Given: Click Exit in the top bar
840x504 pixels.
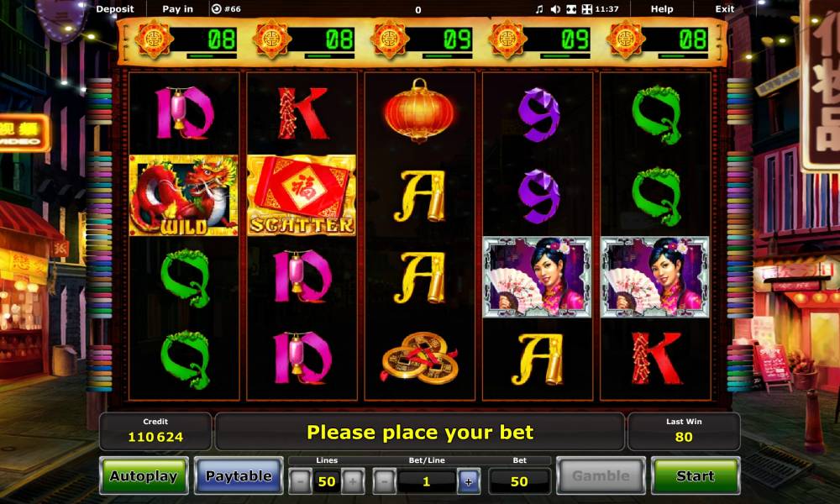Looking at the screenshot, I should pos(724,9).
